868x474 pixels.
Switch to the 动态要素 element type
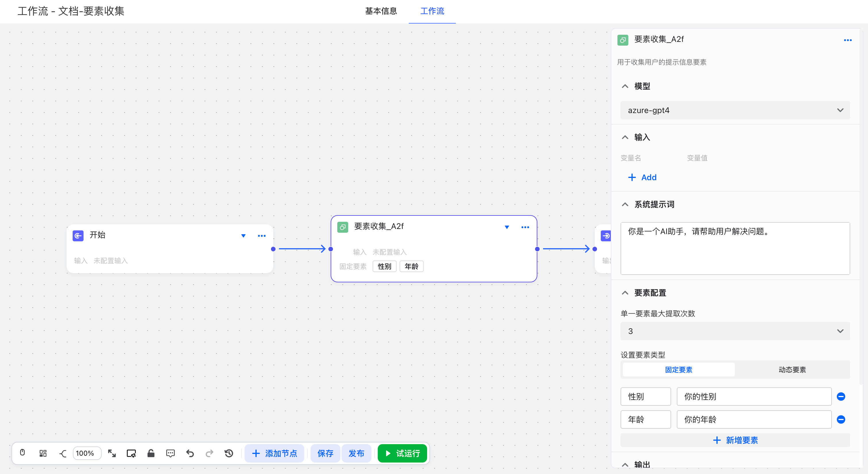point(792,370)
